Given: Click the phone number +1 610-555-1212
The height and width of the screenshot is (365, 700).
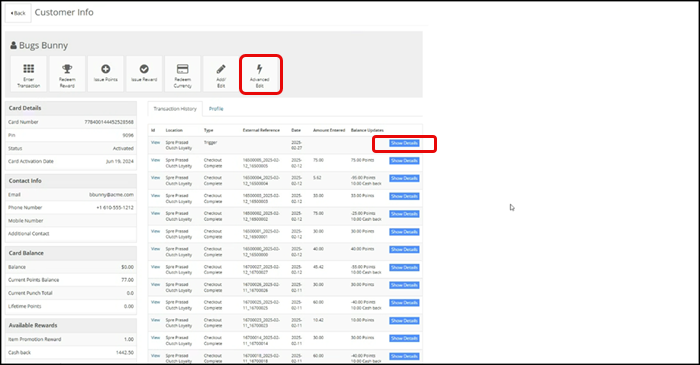Looking at the screenshot, I should pyautogui.click(x=115, y=207).
